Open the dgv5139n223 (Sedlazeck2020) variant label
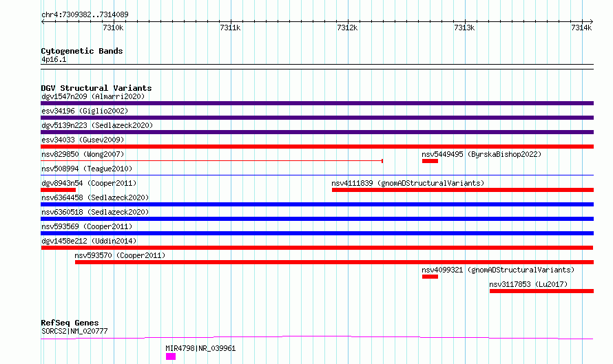 97,125
